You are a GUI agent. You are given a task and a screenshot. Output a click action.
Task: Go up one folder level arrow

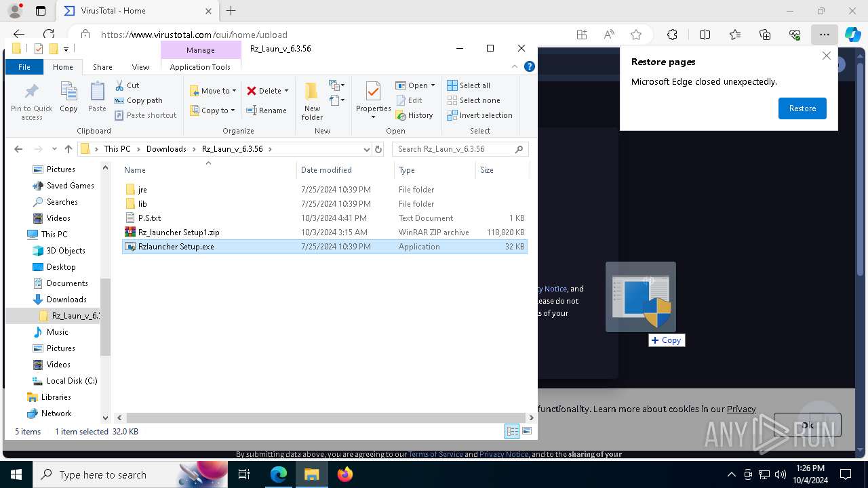[x=68, y=149]
